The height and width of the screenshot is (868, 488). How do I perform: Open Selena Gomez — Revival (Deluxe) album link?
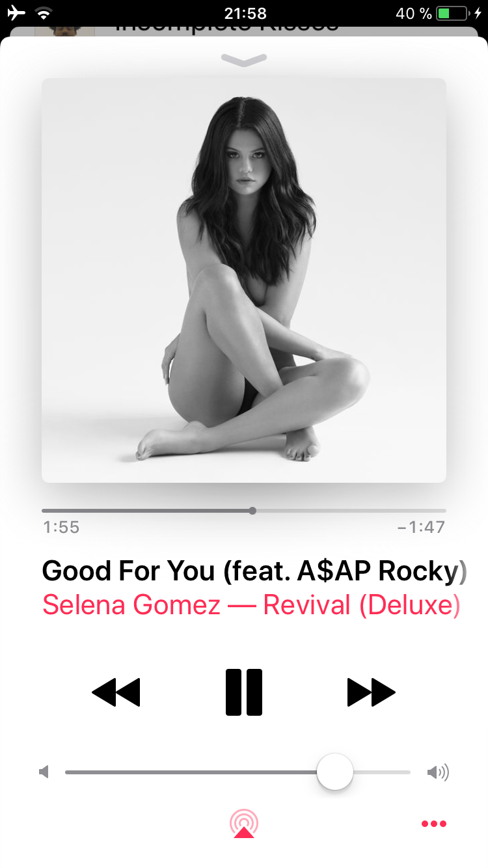click(251, 605)
